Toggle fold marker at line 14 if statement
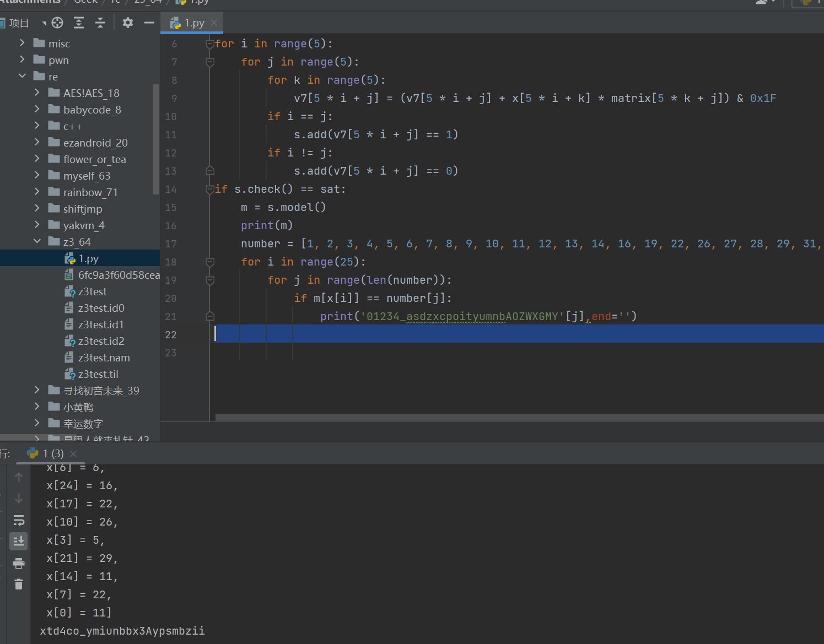The image size is (824, 644). click(x=209, y=189)
